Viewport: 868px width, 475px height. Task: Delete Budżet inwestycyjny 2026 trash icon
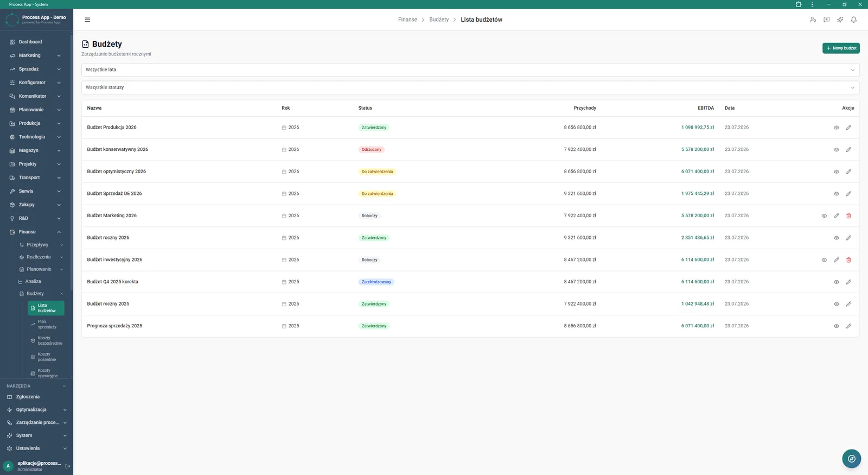(x=848, y=260)
